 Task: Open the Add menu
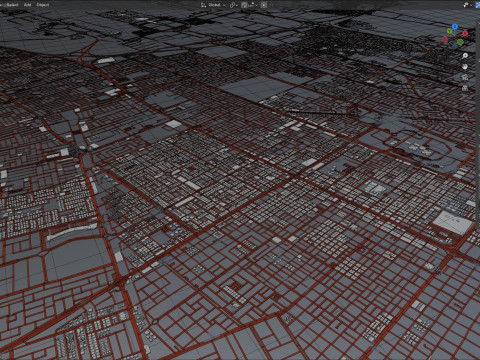click(x=28, y=5)
